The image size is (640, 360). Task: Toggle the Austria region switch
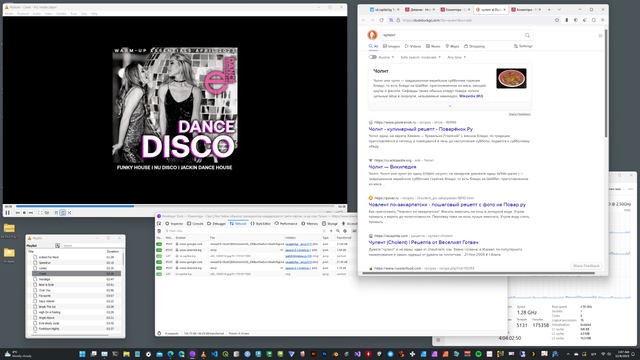(372, 57)
